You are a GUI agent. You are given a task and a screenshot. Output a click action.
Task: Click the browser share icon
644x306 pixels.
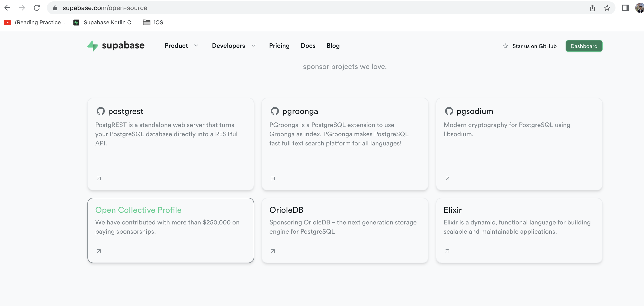(592, 8)
